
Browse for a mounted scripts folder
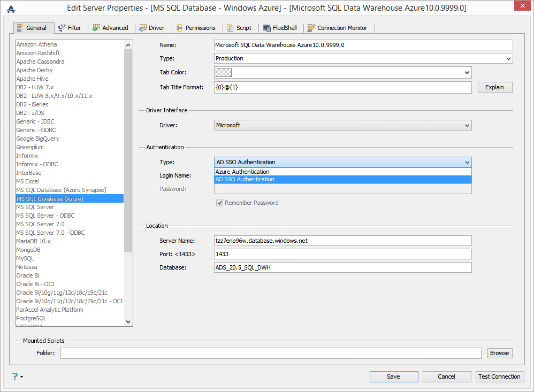tap(499, 353)
